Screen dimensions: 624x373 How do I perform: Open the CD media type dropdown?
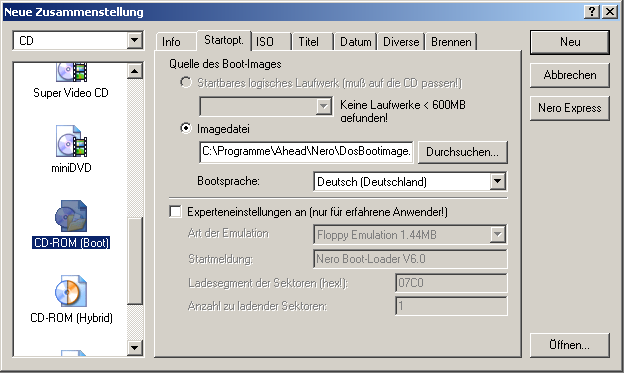(135, 40)
